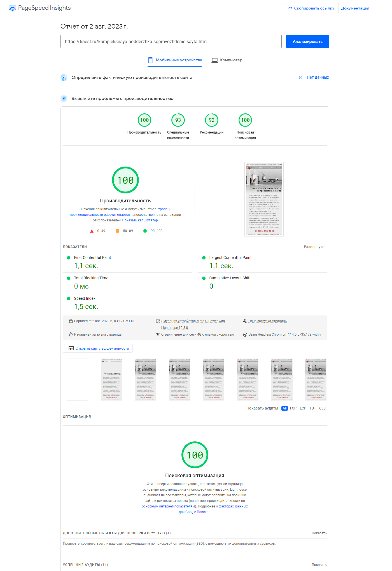Click the green circle 90–100 legend marker
Viewport: 392px width, 571px height.
point(145,231)
